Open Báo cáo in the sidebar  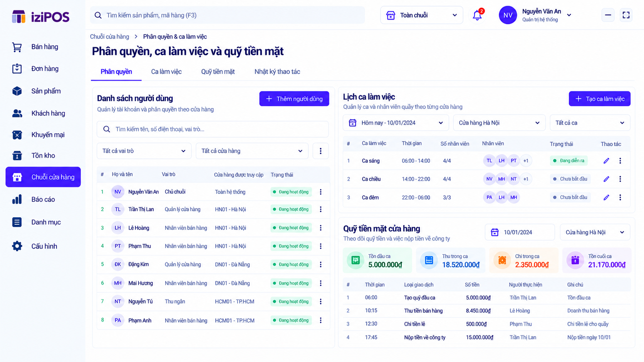(x=43, y=200)
